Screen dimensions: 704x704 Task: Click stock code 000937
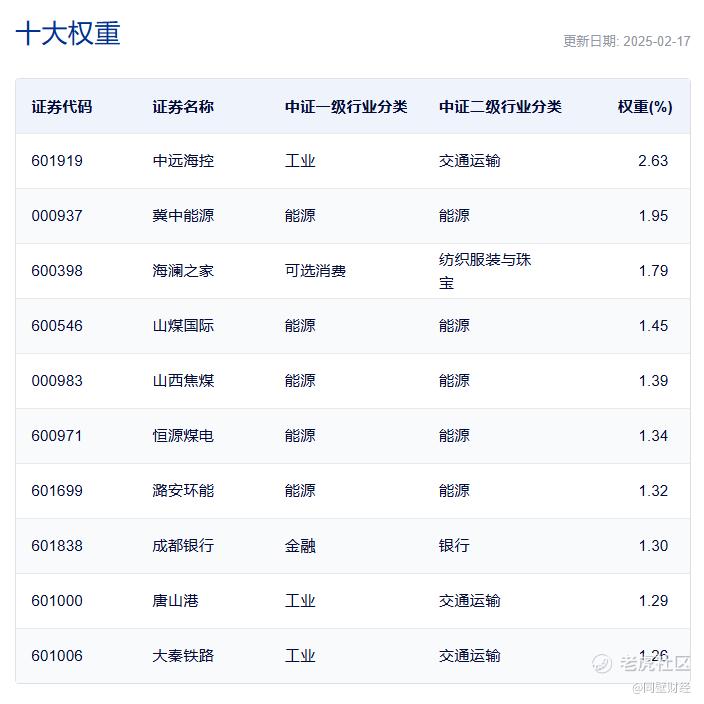(57, 216)
